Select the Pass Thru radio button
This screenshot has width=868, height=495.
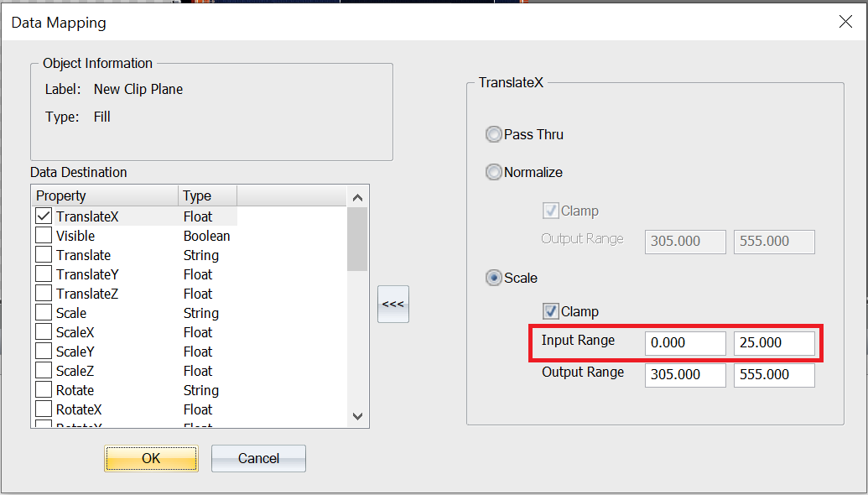point(494,134)
